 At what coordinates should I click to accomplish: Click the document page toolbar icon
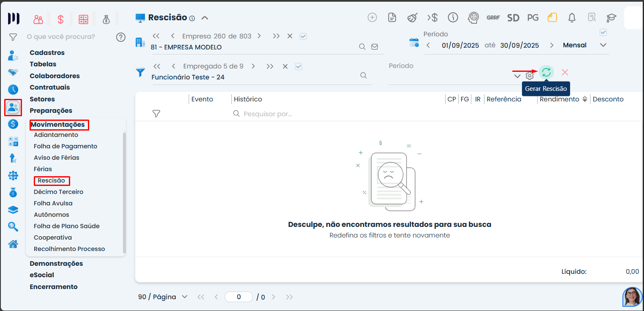(392, 18)
